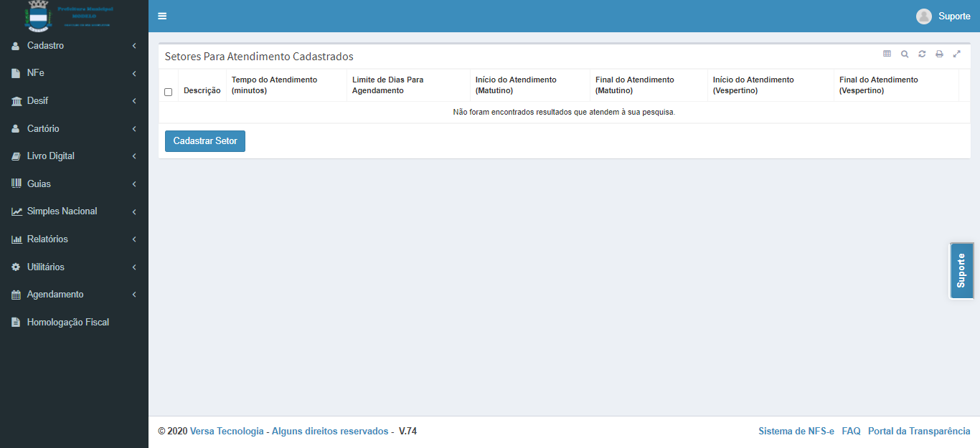The height and width of the screenshot is (448, 980).
Task: Open the FAQ link in the footer
Action: pos(851,432)
